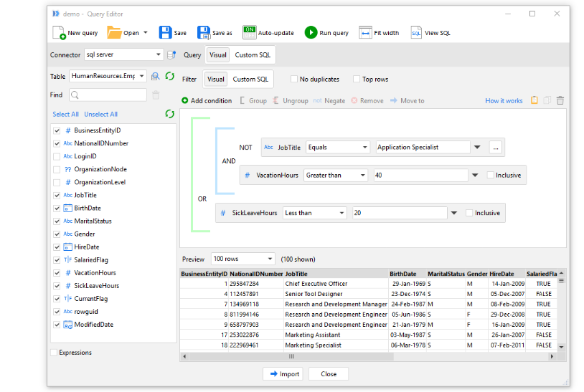The width and height of the screenshot is (584, 392).
Task: Open the How it works link
Action: point(504,101)
